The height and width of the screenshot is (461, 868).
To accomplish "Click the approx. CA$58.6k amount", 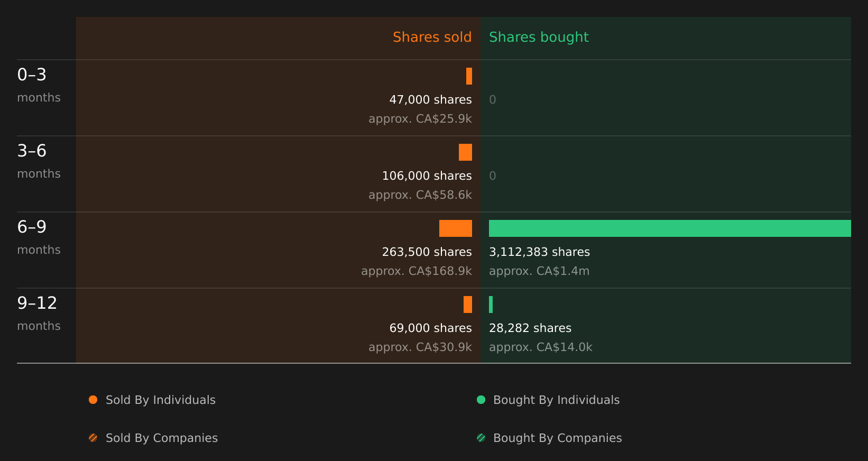I will tap(420, 195).
